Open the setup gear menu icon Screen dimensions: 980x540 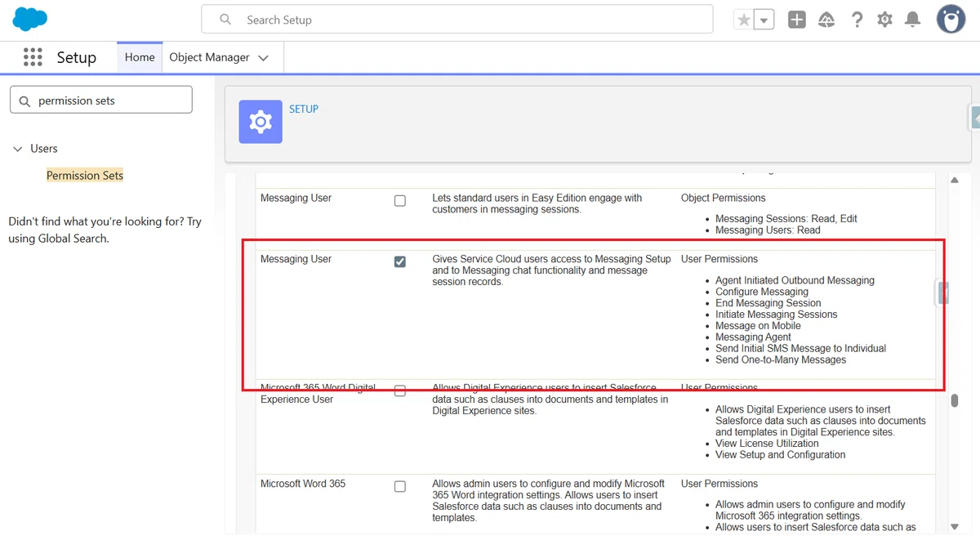point(885,20)
